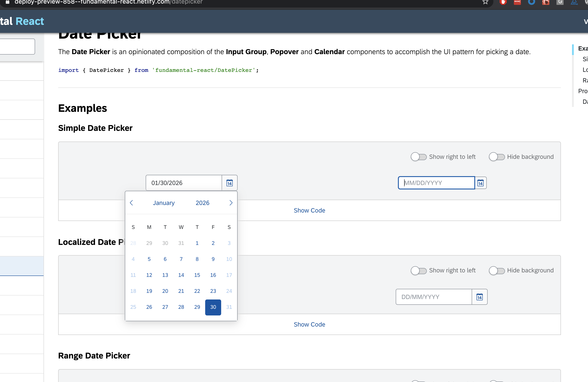This screenshot has width=588, height=382.
Task: Go to next month with right chevron
Action: pos(231,203)
